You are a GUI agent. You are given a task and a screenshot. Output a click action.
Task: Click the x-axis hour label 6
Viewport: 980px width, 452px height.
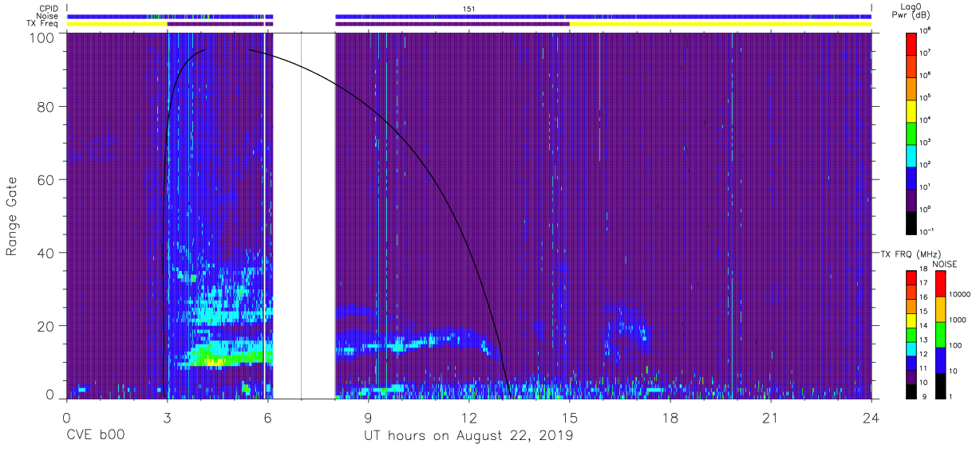point(267,417)
